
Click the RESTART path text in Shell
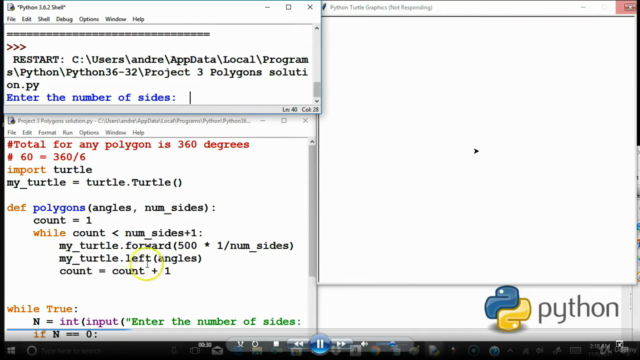tap(158, 72)
